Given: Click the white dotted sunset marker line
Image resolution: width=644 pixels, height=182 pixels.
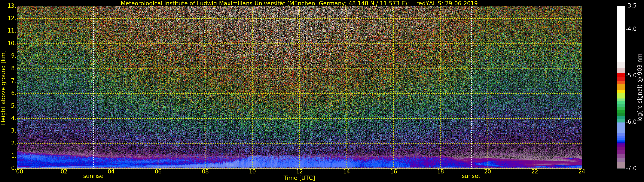Looking at the screenshot, I should pos(471,87).
